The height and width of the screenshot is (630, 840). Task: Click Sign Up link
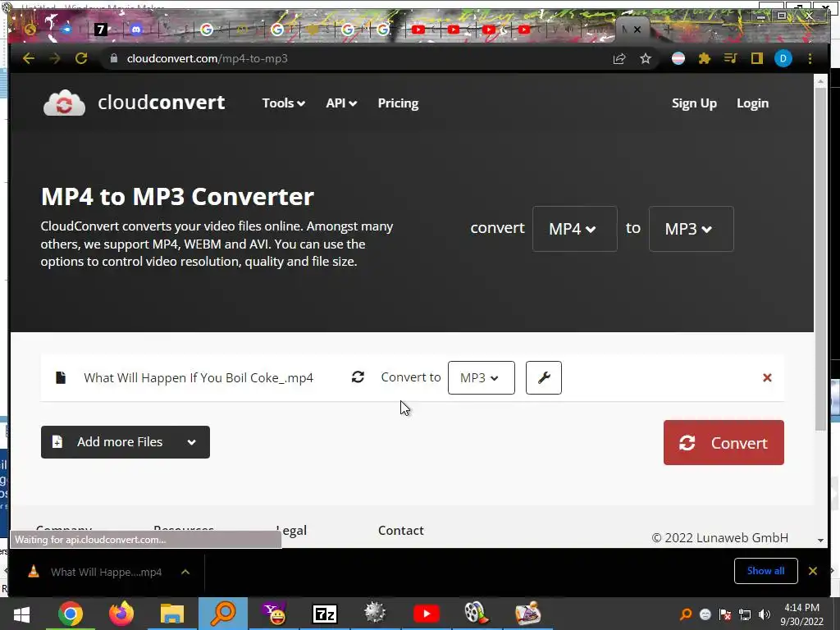pyautogui.click(x=694, y=103)
